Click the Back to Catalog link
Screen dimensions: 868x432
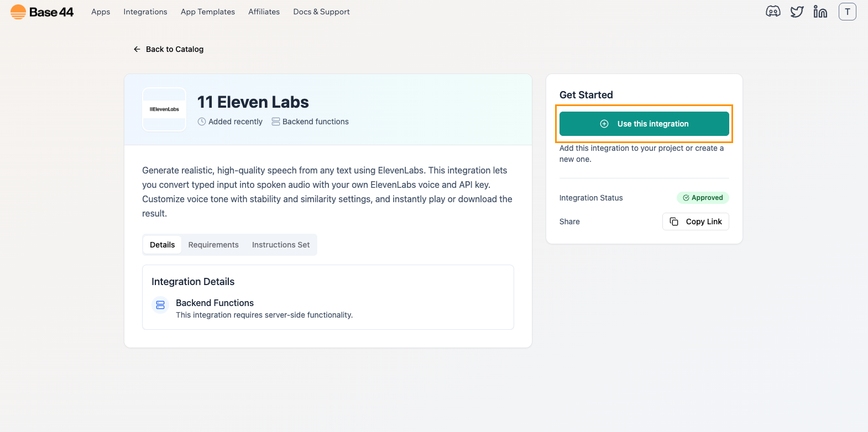tap(174, 49)
